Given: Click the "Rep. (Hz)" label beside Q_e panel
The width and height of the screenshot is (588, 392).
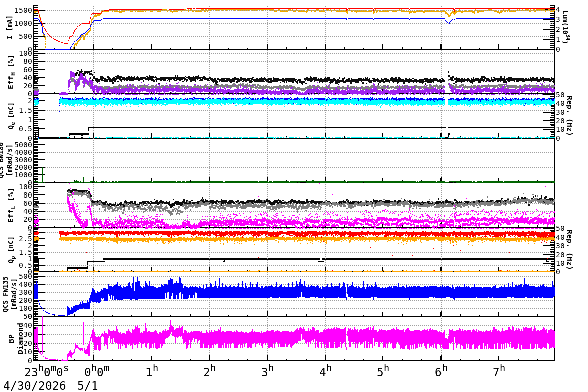Looking at the screenshot, I should click(569, 115).
